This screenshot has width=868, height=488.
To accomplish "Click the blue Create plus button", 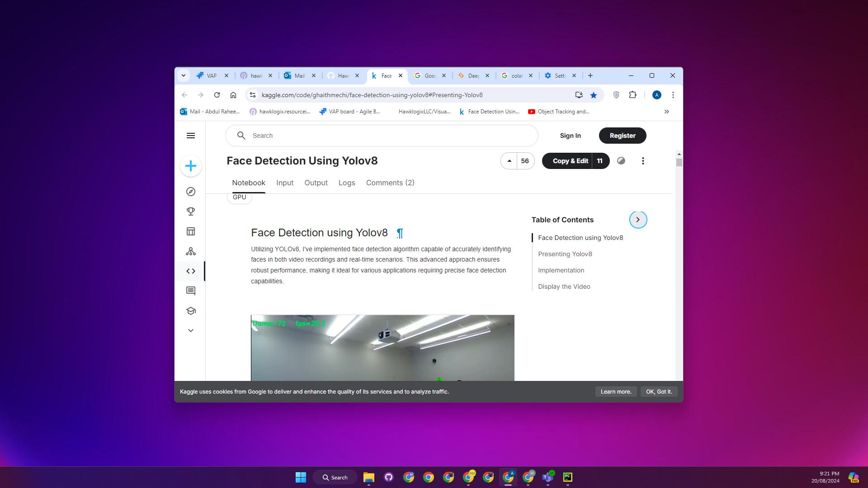I will coord(191,166).
